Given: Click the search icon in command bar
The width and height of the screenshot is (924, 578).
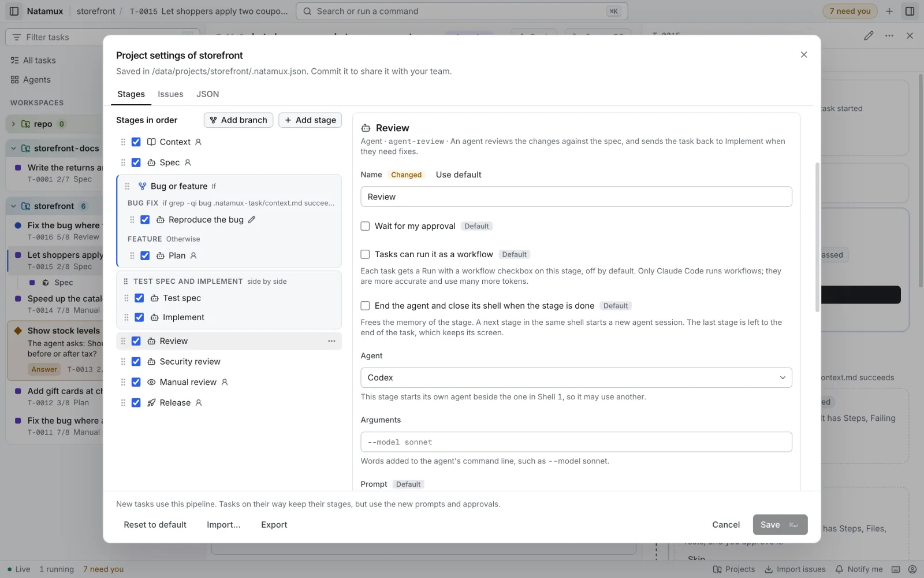Looking at the screenshot, I should (307, 11).
